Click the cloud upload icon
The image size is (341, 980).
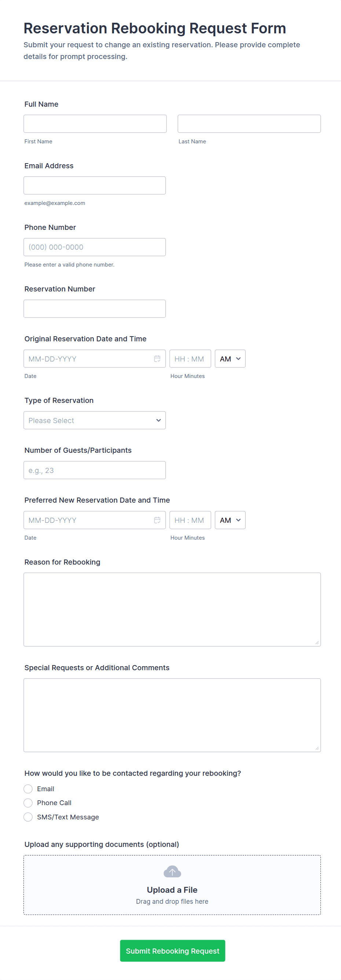pyautogui.click(x=172, y=871)
